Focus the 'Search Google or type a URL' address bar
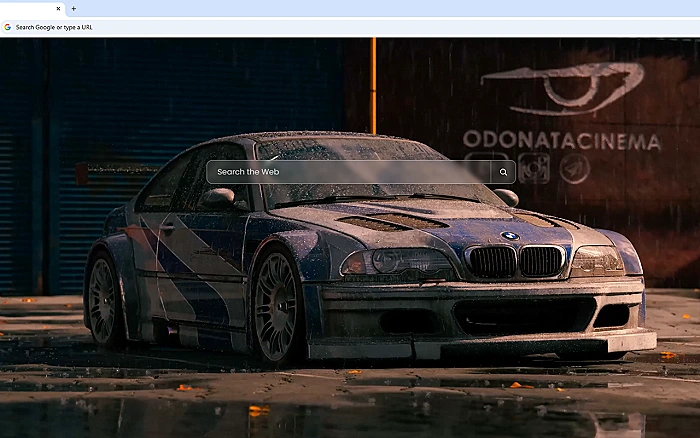 pos(350,27)
